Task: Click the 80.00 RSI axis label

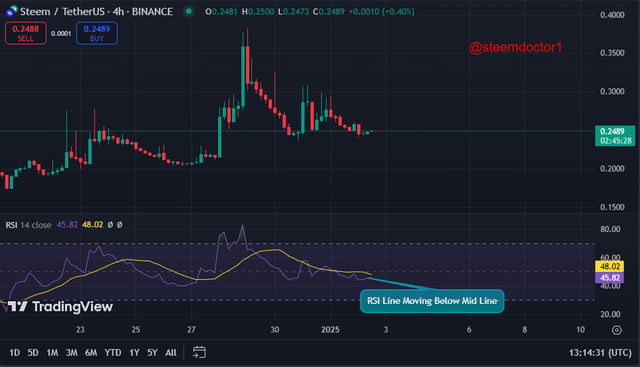Action: (x=610, y=229)
